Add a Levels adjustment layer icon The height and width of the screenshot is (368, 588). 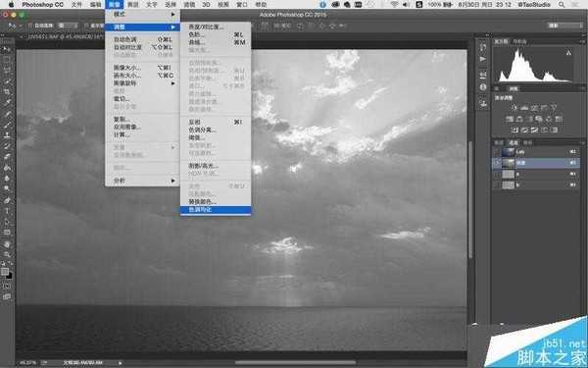point(524,108)
